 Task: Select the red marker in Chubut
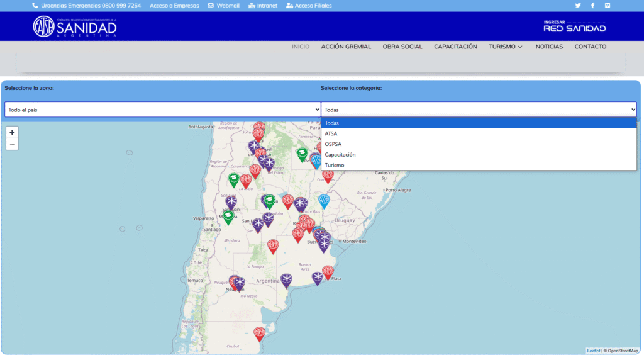coord(259,334)
